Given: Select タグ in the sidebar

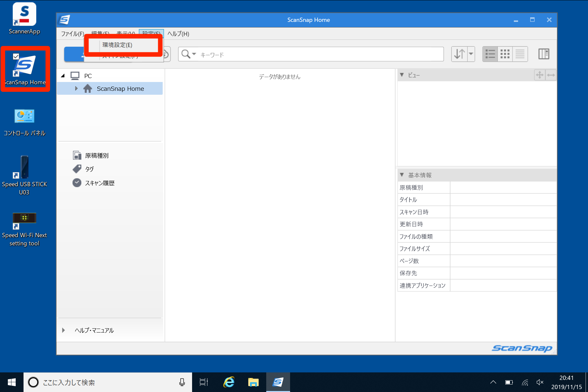Looking at the screenshot, I should click(x=89, y=169).
